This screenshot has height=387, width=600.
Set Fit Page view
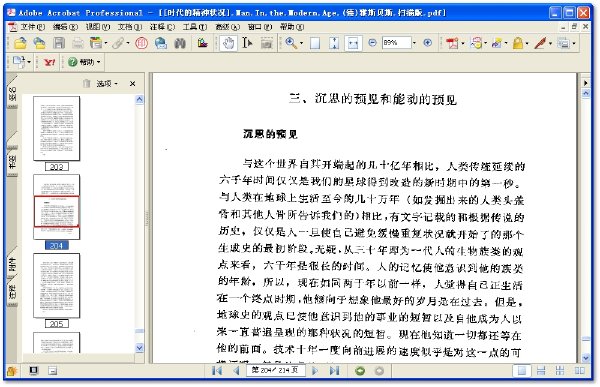(334, 43)
